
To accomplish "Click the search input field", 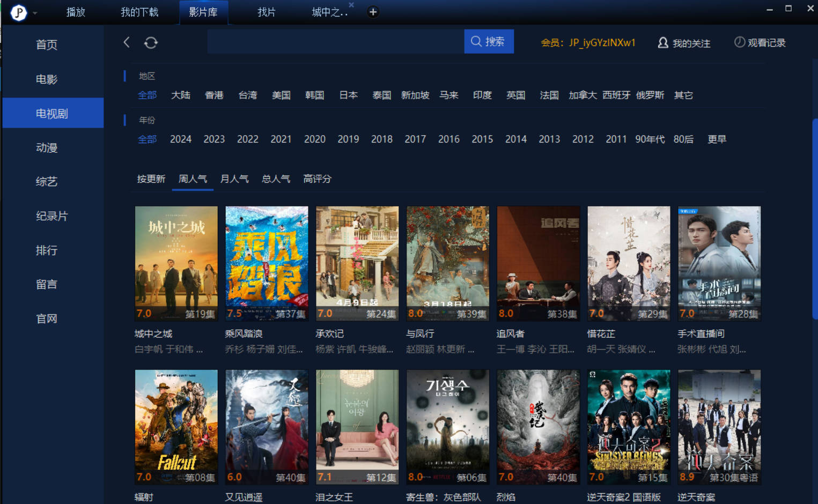I will [336, 41].
